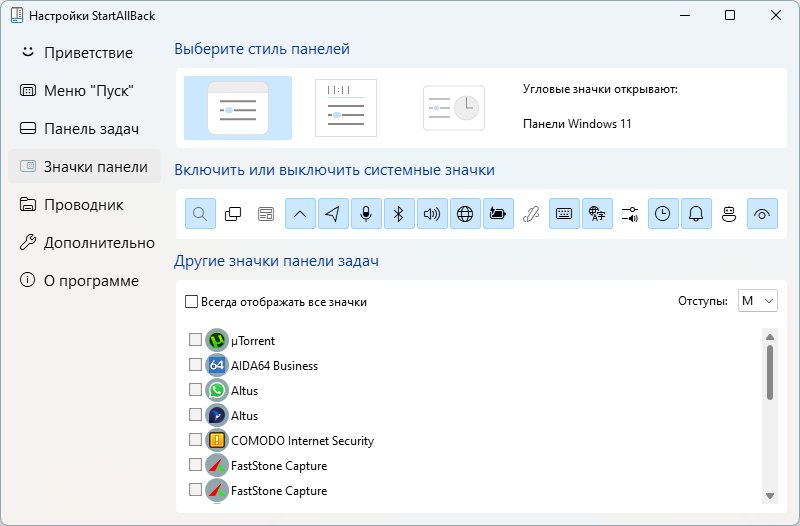Toggle the microphone system icon

coord(366,214)
